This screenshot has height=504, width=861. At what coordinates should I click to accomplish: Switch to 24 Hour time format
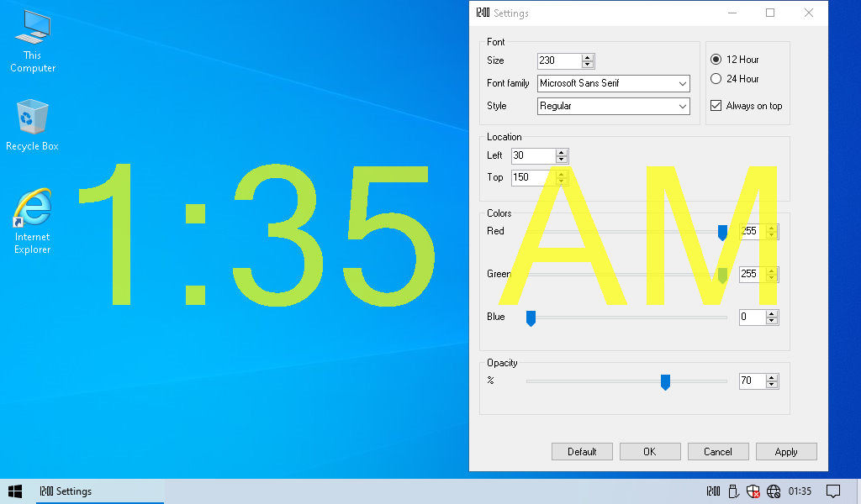click(x=716, y=78)
